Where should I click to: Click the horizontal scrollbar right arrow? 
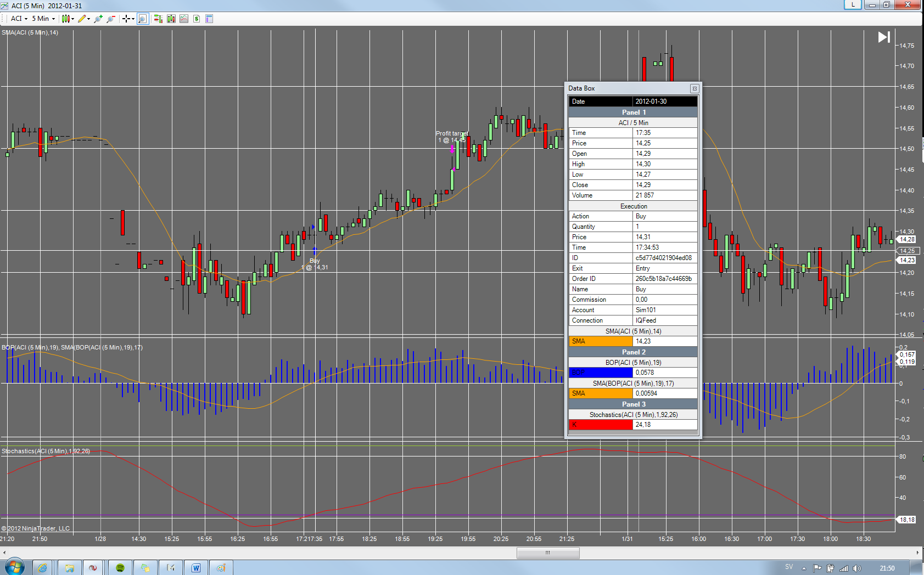(x=917, y=553)
